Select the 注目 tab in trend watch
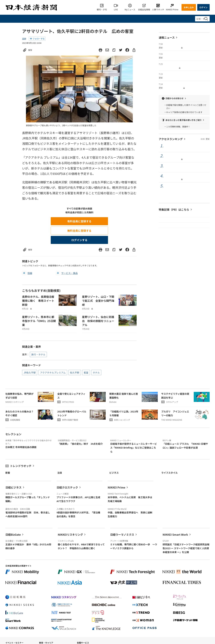This screenshot has width=215, height=644. click(x=60, y=473)
